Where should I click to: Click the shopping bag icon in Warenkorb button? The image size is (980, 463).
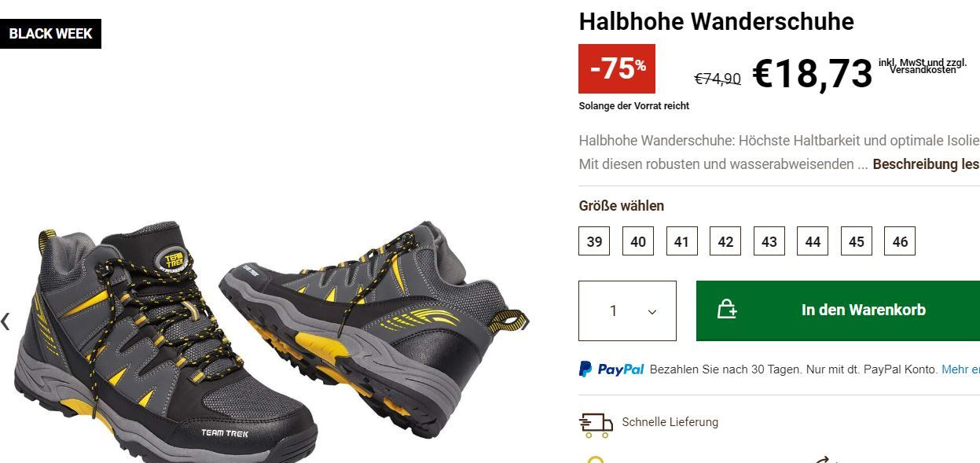click(x=727, y=310)
